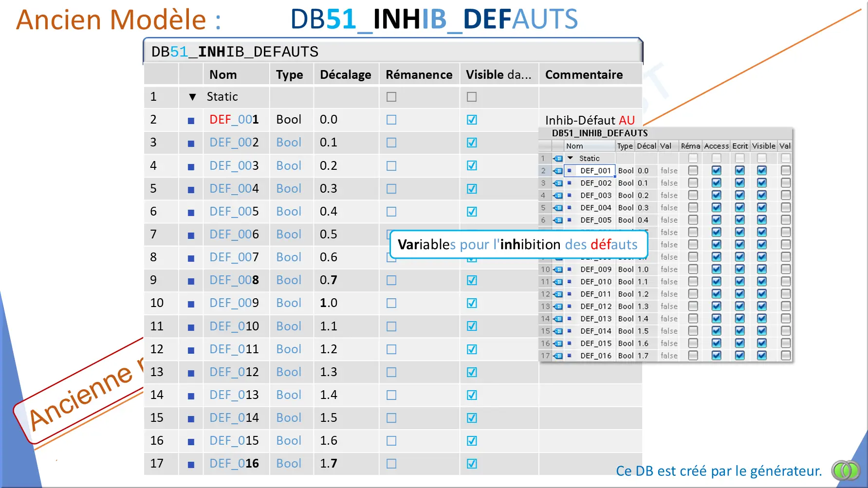Uncheck the Visible checkbox on row 13 of large table
The width and height of the screenshot is (868, 488).
(472, 372)
